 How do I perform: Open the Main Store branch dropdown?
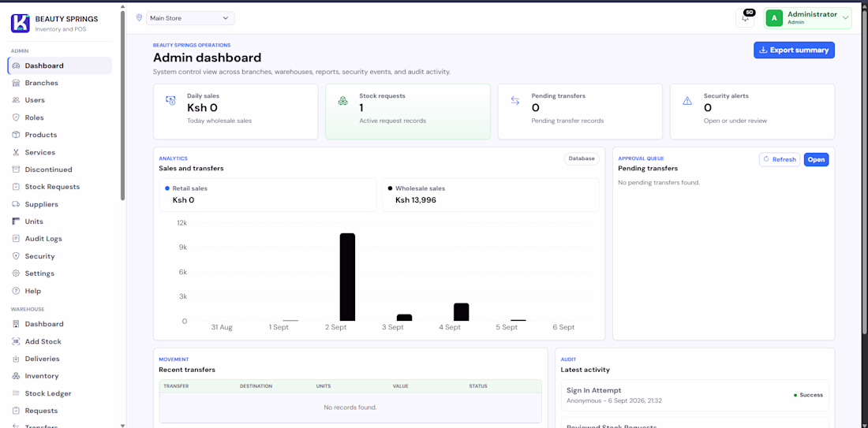[190, 18]
